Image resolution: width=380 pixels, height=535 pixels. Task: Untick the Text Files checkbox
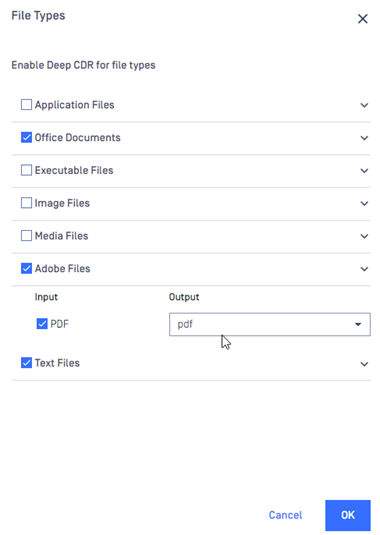(26, 362)
